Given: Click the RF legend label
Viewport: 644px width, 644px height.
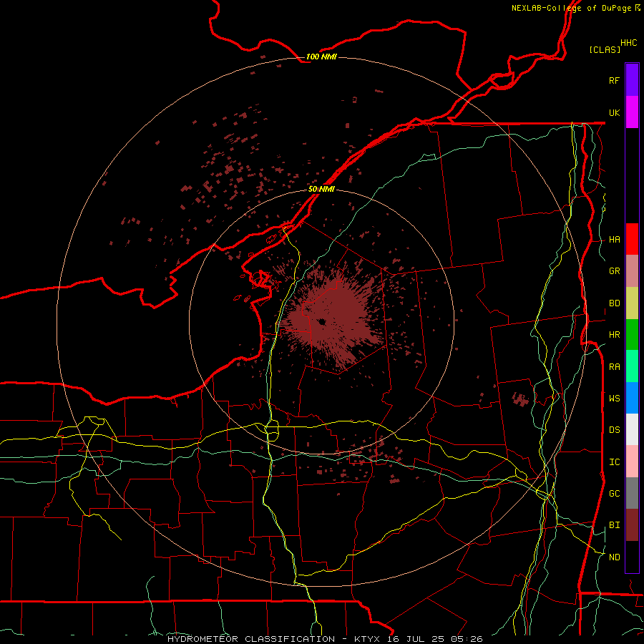Looking at the screenshot, I should [x=614, y=80].
